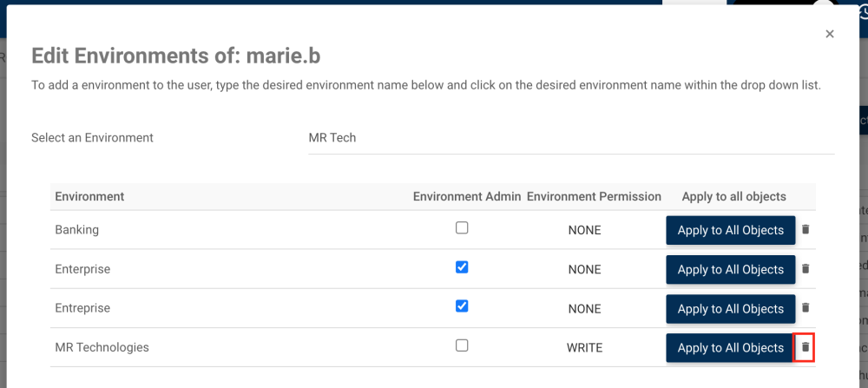868x388 pixels.
Task: Focus the Select an Environment input field
Action: 570,138
